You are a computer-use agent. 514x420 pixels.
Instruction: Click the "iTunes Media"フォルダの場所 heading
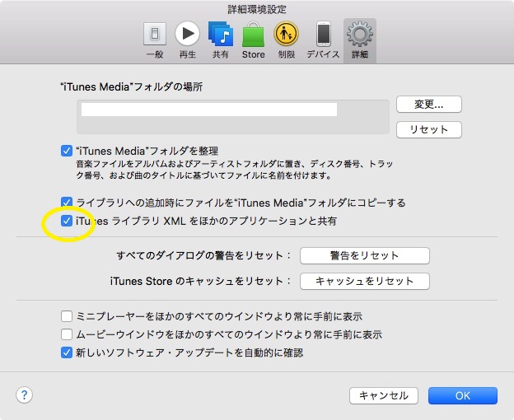click(132, 86)
